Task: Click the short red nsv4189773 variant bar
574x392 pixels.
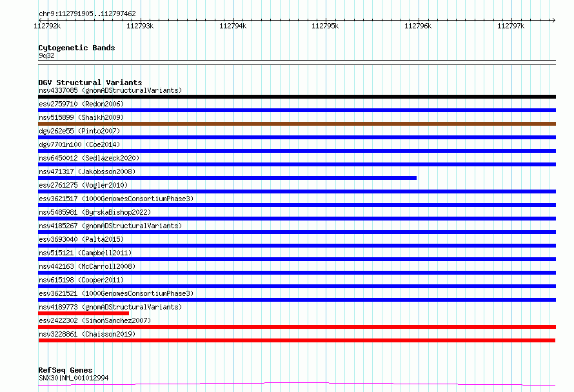Action: tap(83, 313)
